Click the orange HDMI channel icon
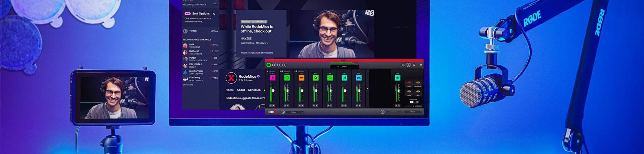The height and width of the screenshot is (154, 644). click(301, 78)
